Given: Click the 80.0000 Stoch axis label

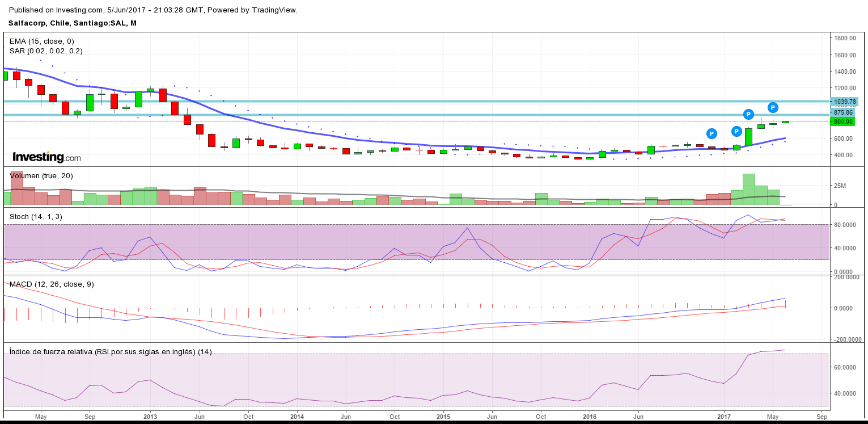Looking at the screenshot, I should click(x=845, y=225).
